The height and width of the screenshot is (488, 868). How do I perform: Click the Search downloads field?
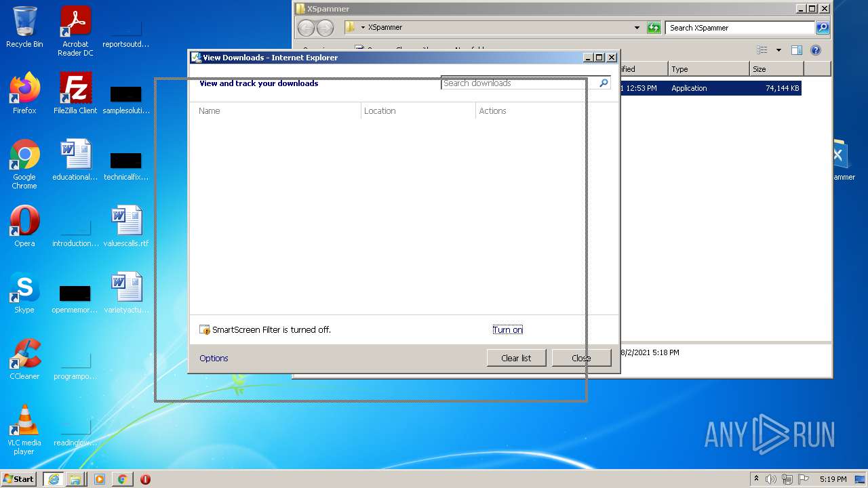tap(519, 83)
